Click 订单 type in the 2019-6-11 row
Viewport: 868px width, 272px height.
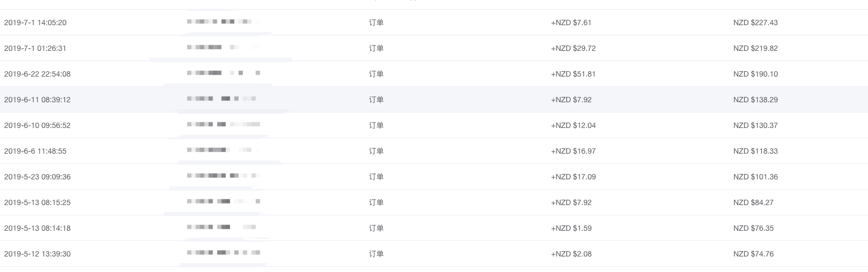tap(376, 100)
